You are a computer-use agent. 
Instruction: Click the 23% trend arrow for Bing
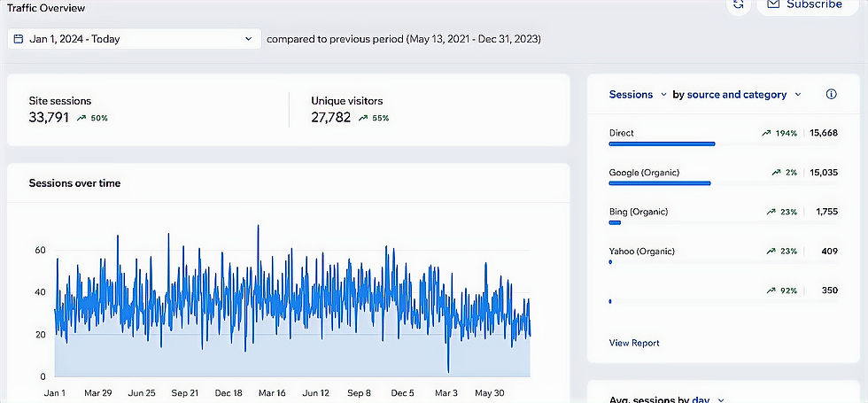pyautogui.click(x=771, y=212)
